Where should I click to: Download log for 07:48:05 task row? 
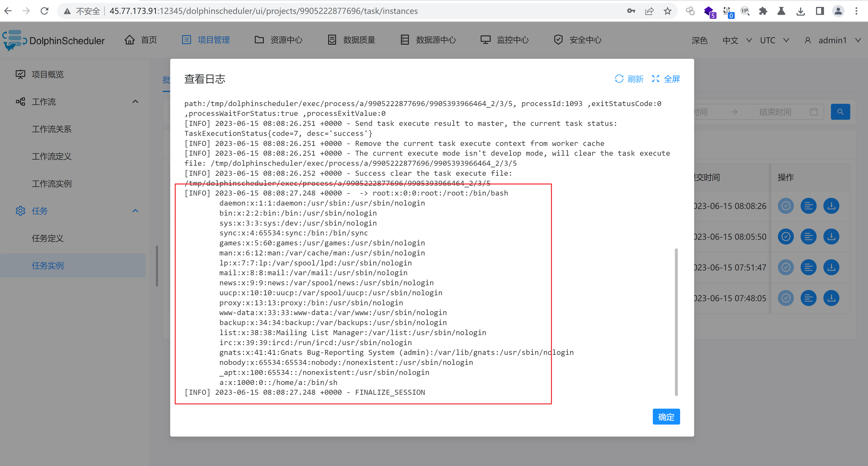coord(831,298)
